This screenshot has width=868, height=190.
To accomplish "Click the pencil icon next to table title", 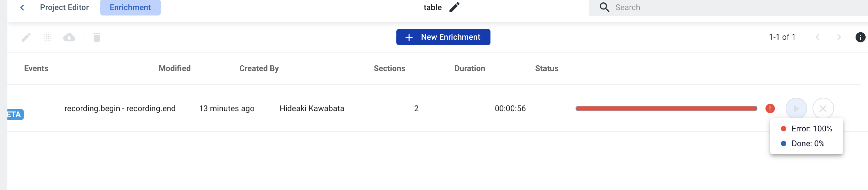I will coord(454,7).
